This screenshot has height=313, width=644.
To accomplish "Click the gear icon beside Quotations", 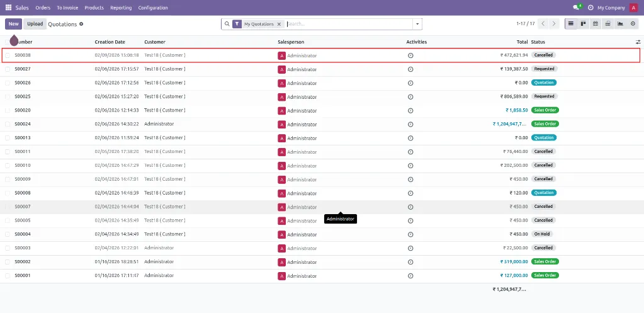I will 81,24.
